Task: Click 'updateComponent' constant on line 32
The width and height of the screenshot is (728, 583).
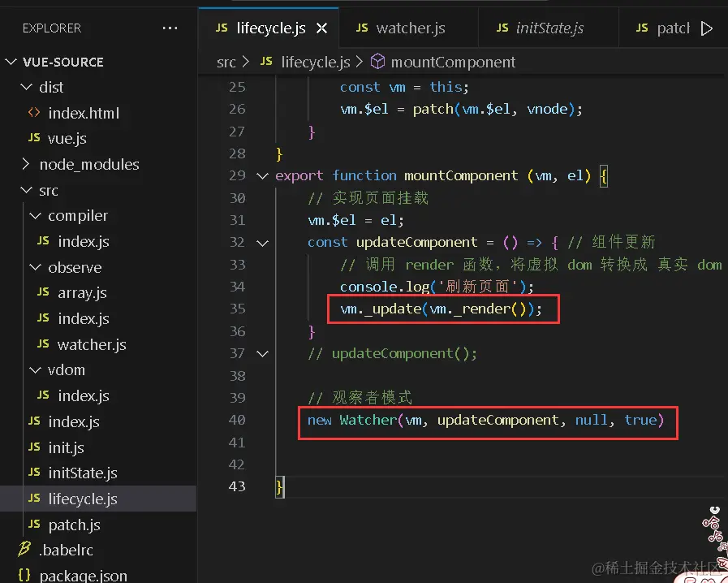Action: (416, 243)
